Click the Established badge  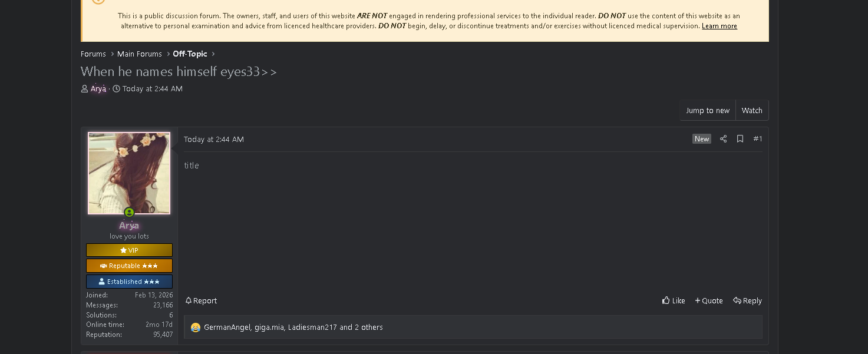click(x=129, y=282)
